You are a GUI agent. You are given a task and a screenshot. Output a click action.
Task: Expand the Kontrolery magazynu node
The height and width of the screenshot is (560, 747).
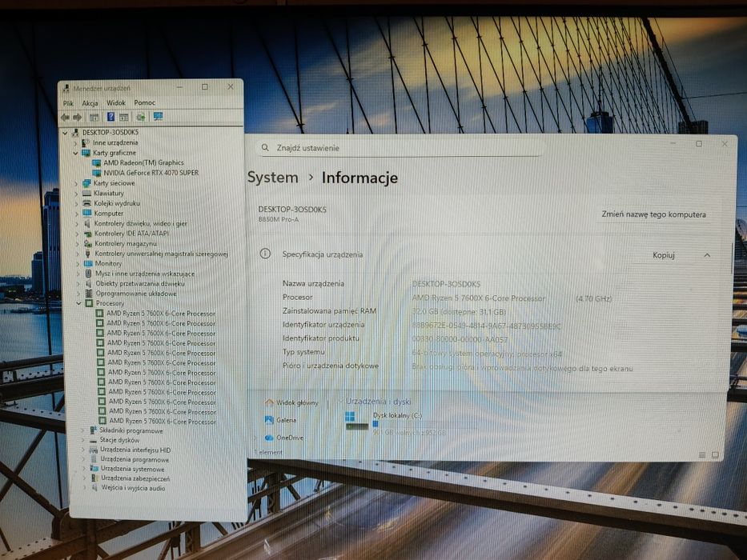[77, 244]
